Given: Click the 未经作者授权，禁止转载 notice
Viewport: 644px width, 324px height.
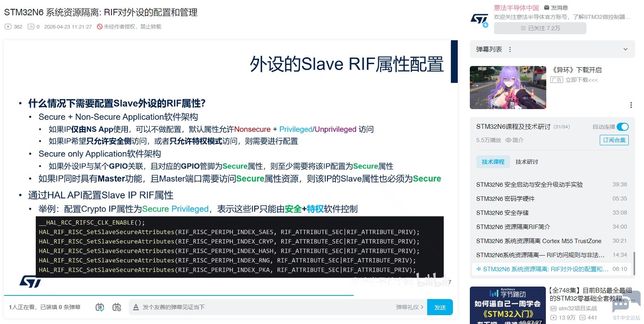Looking at the screenshot, I should click(132, 27).
